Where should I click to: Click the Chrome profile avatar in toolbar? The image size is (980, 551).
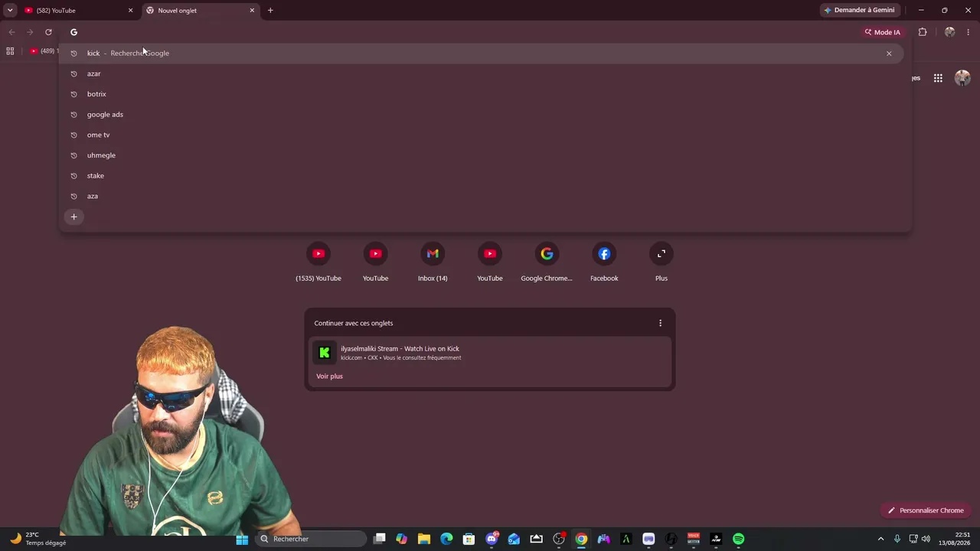949,32
